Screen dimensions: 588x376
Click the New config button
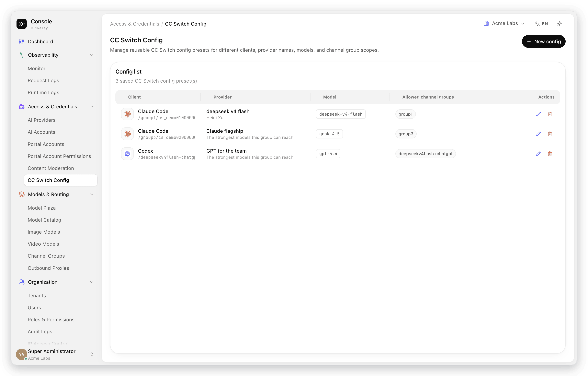[544, 41]
